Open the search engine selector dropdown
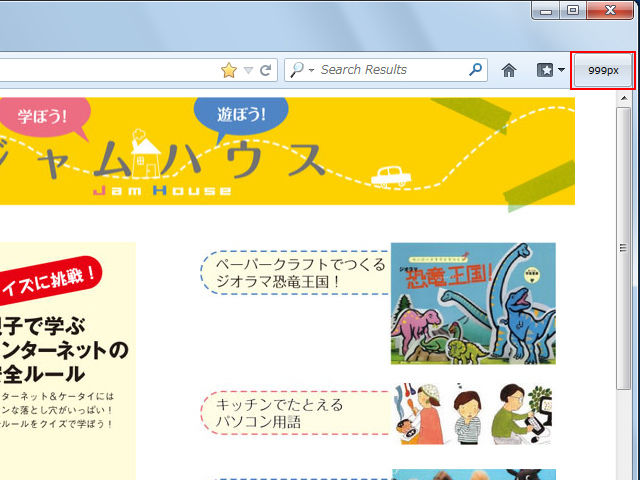640x480 pixels. (x=311, y=70)
